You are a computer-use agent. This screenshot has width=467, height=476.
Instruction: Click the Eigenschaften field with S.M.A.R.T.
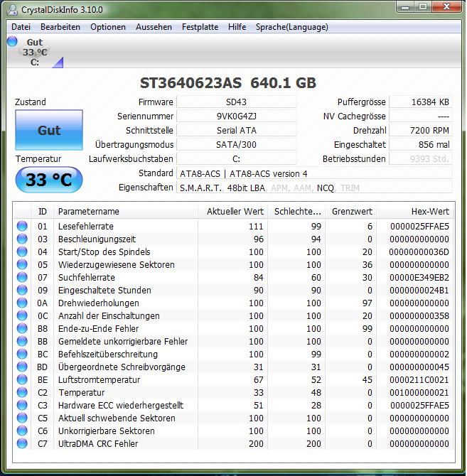click(315, 188)
